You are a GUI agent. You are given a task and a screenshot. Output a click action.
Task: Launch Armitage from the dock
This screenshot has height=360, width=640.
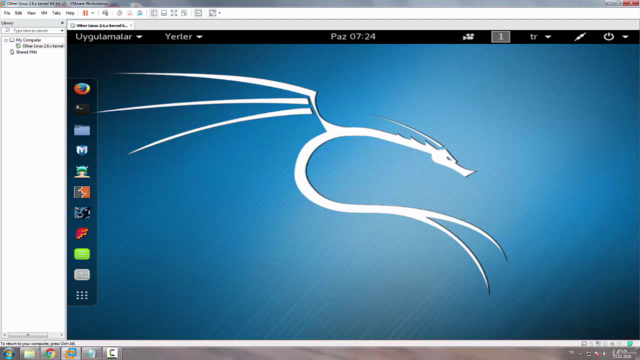pyautogui.click(x=82, y=171)
